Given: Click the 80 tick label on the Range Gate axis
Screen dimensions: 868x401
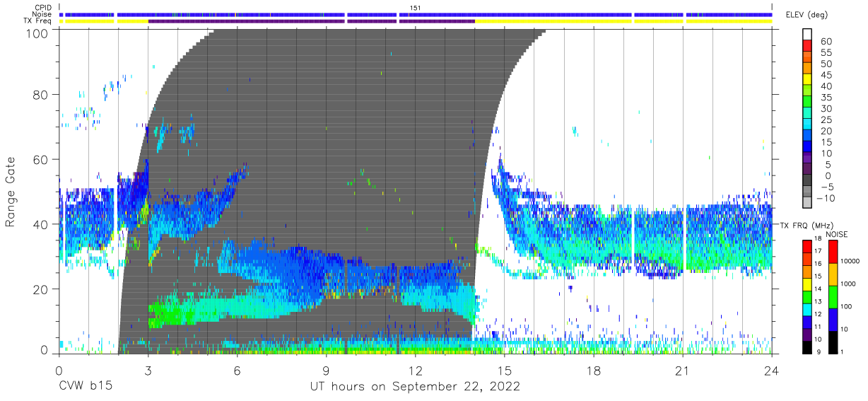Looking at the screenshot, I should click(x=42, y=94).
